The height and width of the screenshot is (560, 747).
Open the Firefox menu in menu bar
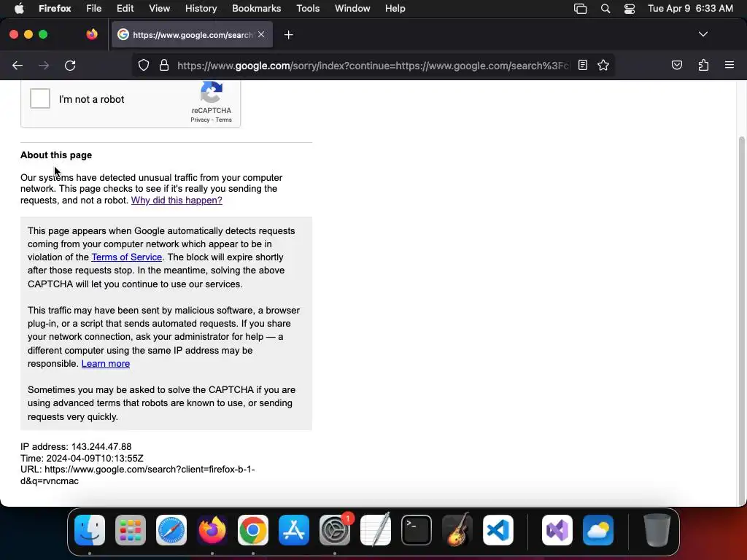click(55, 9)
